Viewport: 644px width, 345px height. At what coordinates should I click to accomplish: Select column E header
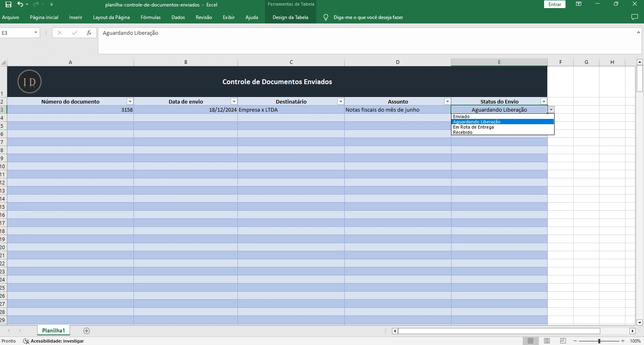499,62
